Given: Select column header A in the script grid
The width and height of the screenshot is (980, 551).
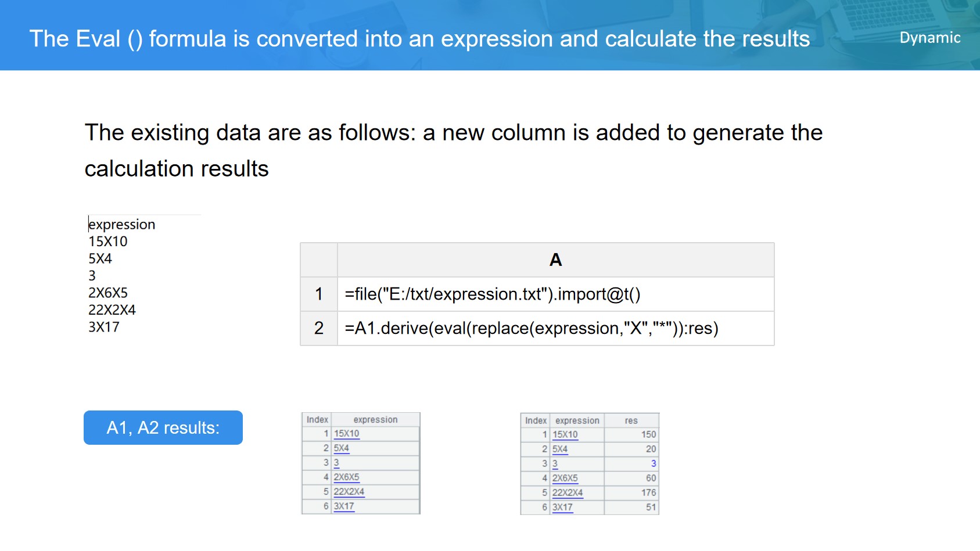Looking at the screenshot, I should [555, 260].
